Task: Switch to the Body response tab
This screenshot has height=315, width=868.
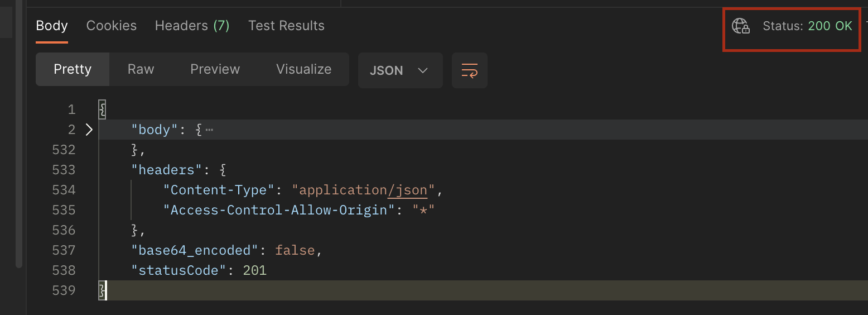Action: click(52, 26)
